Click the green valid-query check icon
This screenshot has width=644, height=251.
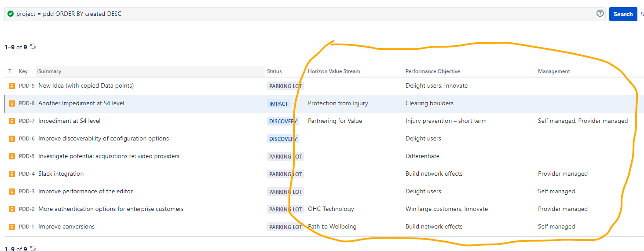[11, 14]
